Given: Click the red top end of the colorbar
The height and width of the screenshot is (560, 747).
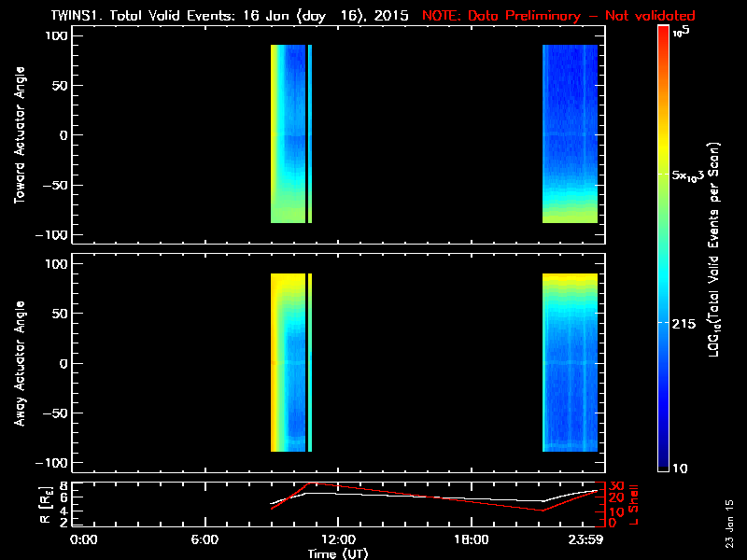Looking at the screenshot, I should click(663, 34).
